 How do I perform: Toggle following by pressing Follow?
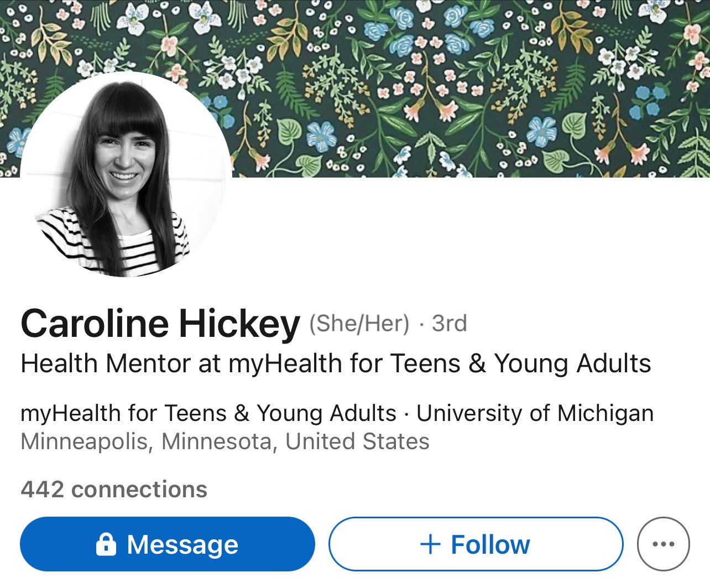click(476, 544)
